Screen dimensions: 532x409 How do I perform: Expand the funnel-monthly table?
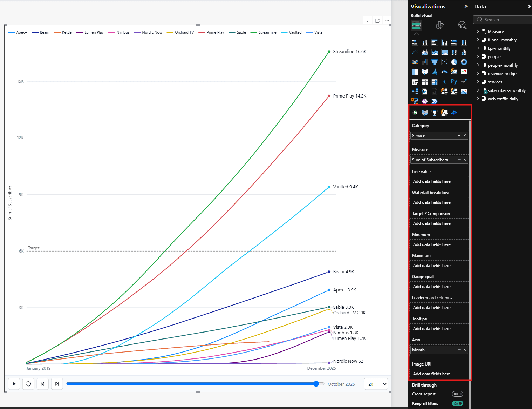click(x=478, y=40)
